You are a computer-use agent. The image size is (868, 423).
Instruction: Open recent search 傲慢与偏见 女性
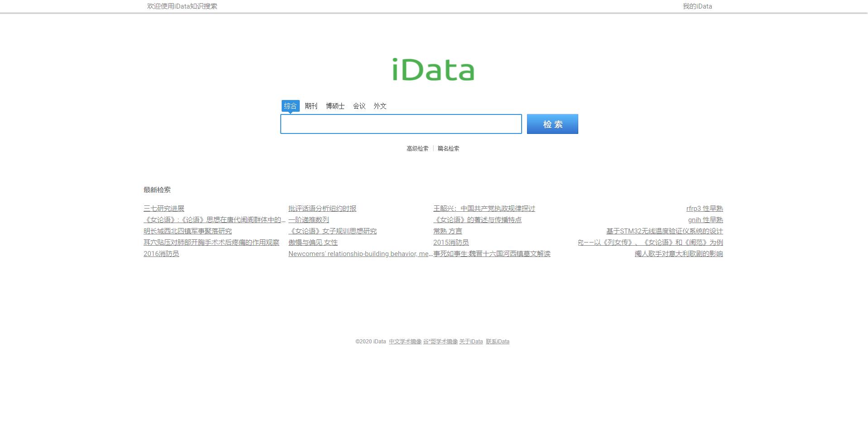[x=312, y=242]
